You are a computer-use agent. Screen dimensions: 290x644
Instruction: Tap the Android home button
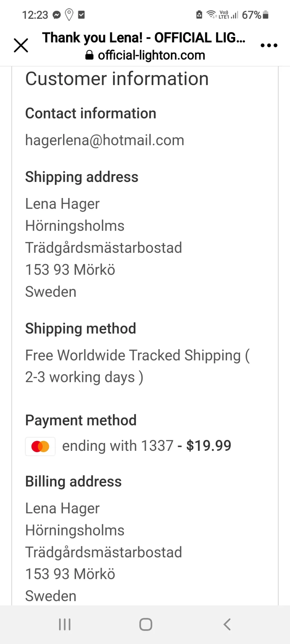click(146, 624)
